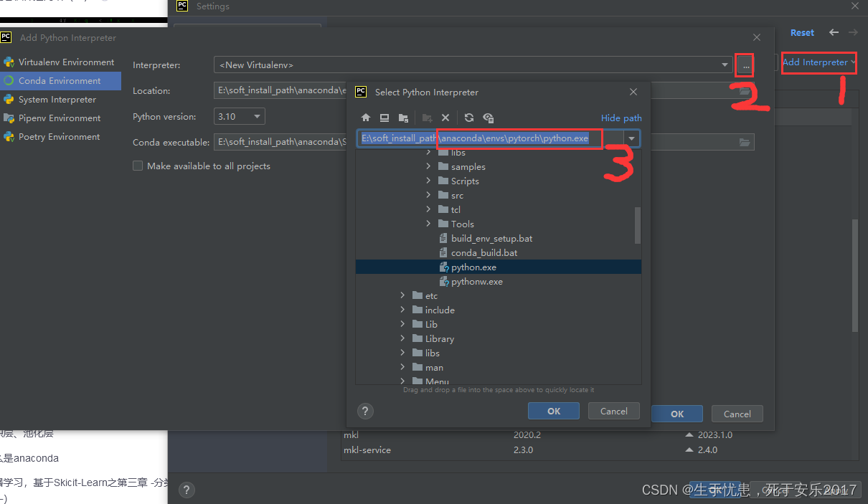Close the Select Python Interpreter dialog
The image size is (868, 504).
(x=633, y=92)
